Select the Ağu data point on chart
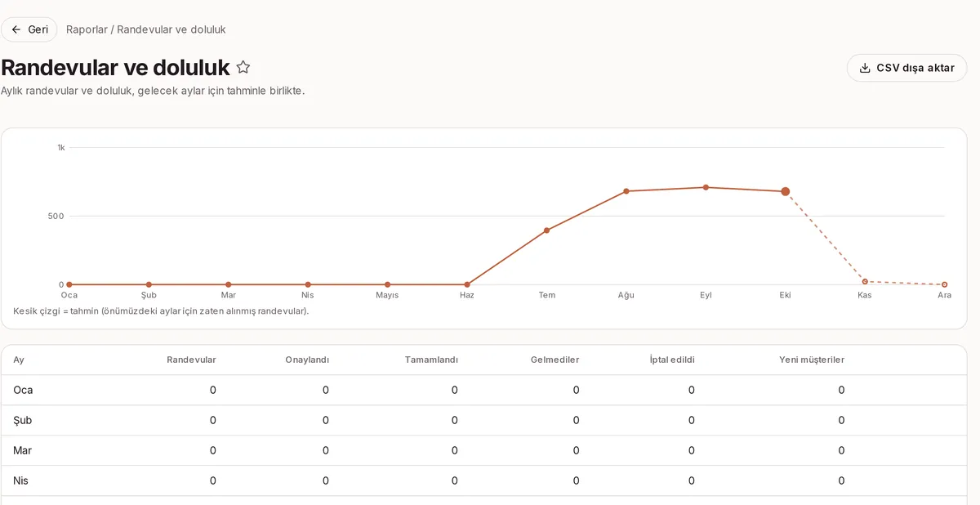This screenshot has width=980, height=505. pyautogui.click(x=626, y=191)
